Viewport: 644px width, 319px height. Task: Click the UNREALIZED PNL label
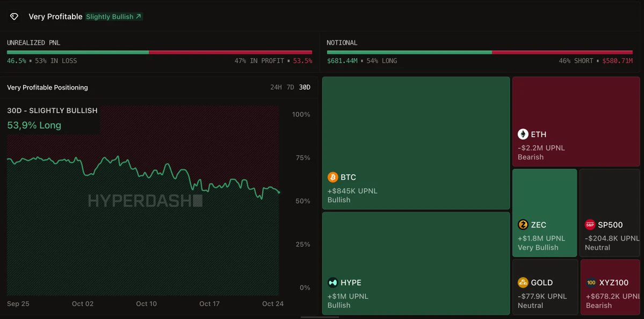[34, 43]
